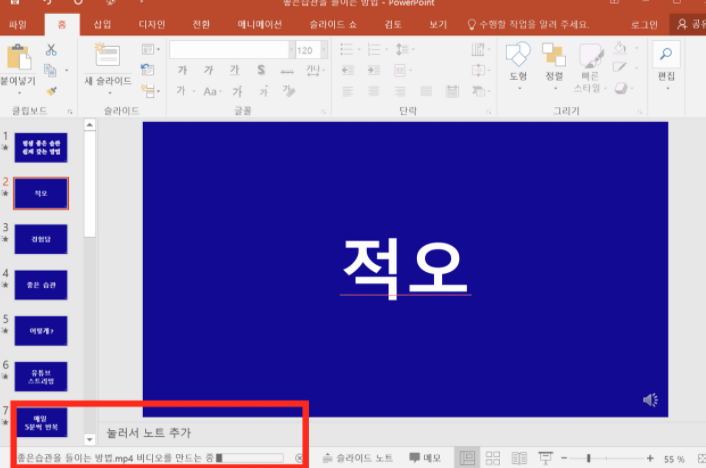
Task: Click the increase indent icon
Action: (x=374, y=70)
